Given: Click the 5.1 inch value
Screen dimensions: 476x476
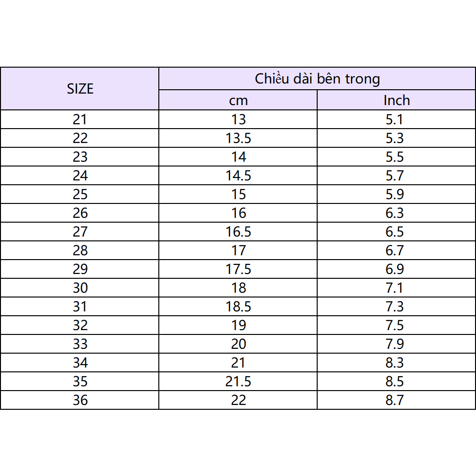Looking at the screenshot, I should point(394,119).
